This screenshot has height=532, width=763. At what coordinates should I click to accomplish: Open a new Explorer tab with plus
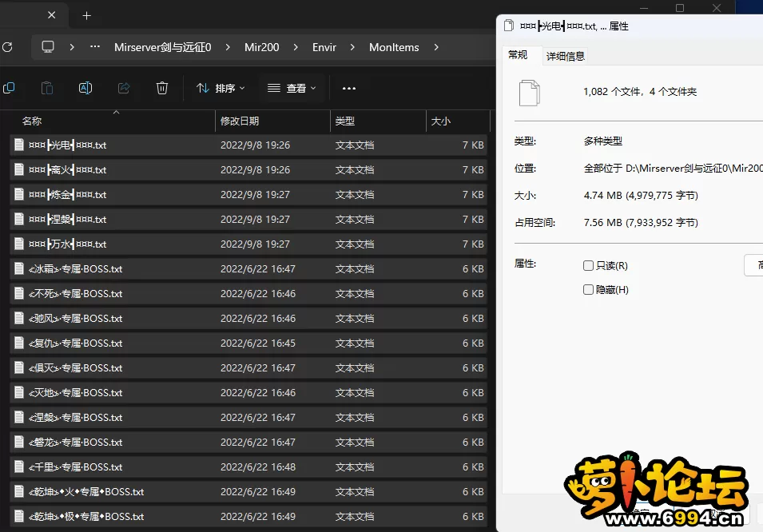pos(86,15)
